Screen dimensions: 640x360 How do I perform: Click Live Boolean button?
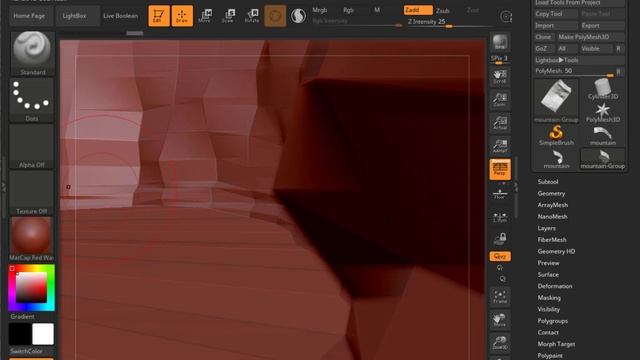120,16
